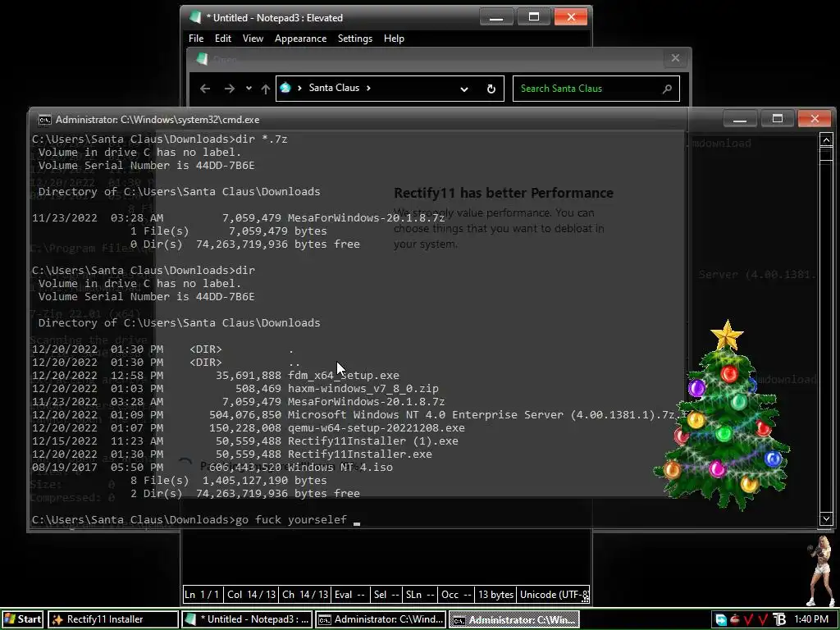Refresh the Santa Claus folder view
This screenshot has width=840, height=630.
[x=491, y=89]
